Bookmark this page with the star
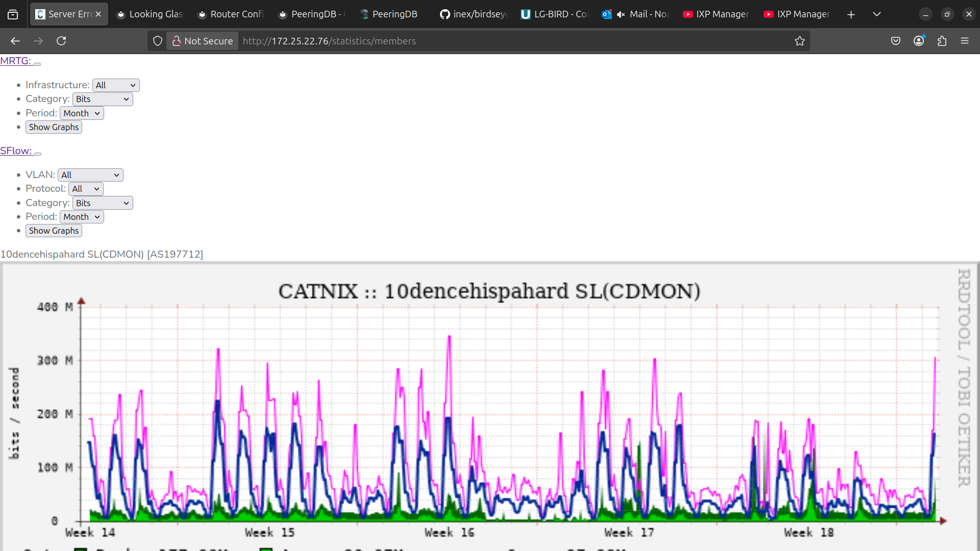Viewport: 980px width, 551px height. [x=800, y=41]
